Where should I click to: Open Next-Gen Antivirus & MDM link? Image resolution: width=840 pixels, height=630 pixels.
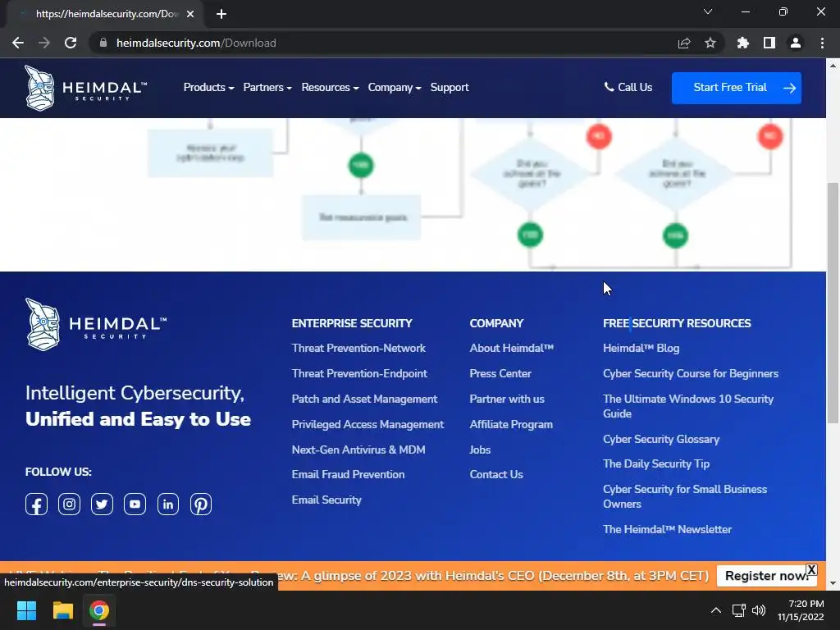358,450
